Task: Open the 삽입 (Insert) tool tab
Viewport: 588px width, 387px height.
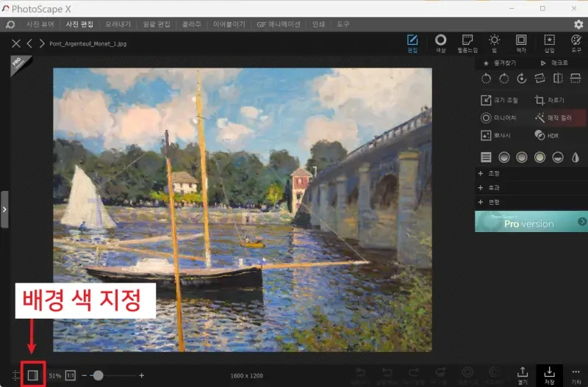Action: (549, 43)
